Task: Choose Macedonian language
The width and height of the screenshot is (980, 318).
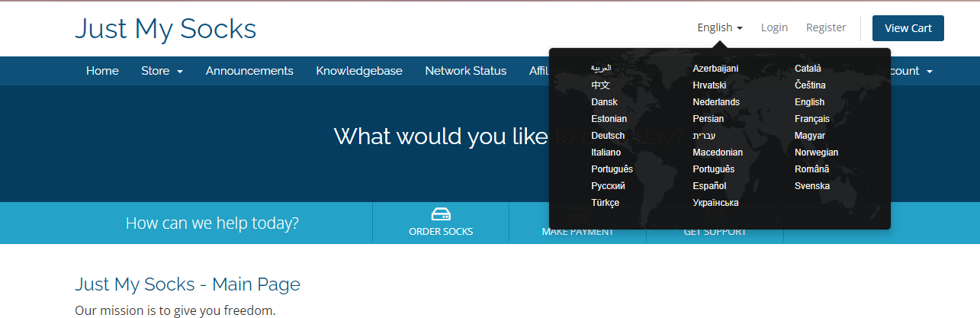Action: click(718, 153)
